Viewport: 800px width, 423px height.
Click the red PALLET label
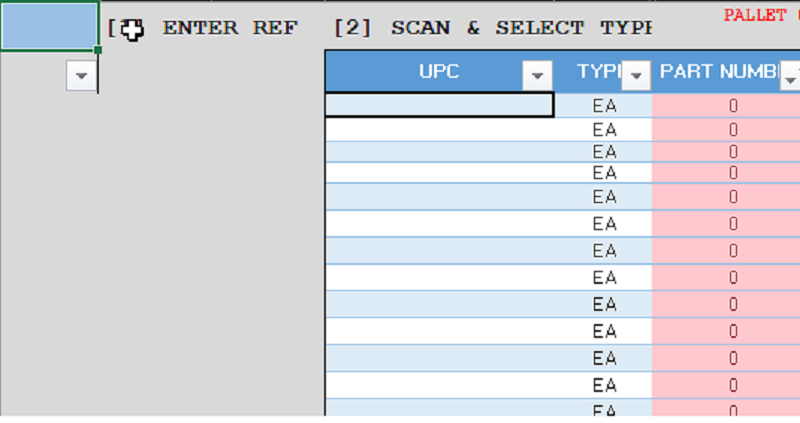[755, 15]
